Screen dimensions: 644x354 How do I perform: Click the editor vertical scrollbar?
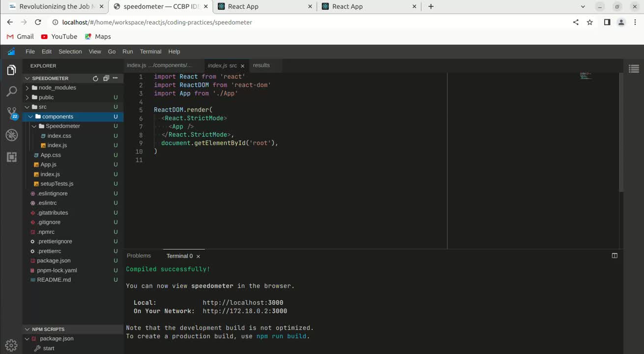[621, 133]
